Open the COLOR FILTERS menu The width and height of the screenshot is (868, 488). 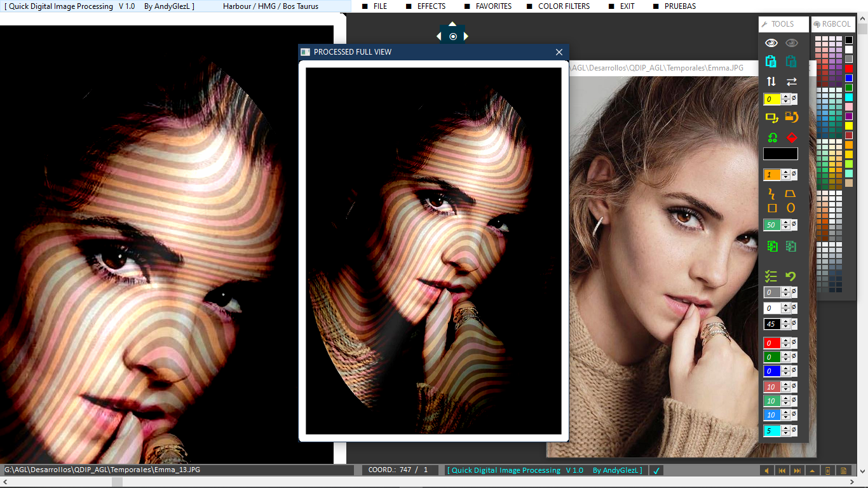coord(563,6)
